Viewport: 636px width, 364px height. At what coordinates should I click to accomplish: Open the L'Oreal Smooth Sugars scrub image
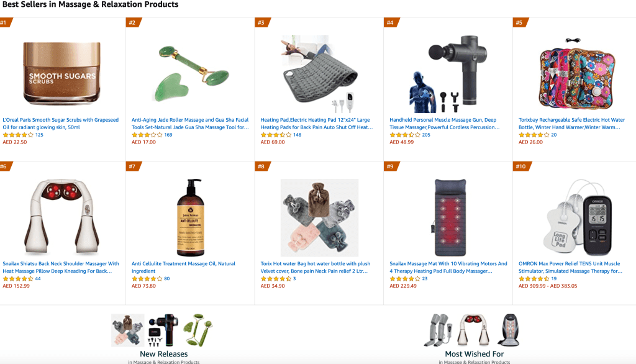tap(61, 73)
